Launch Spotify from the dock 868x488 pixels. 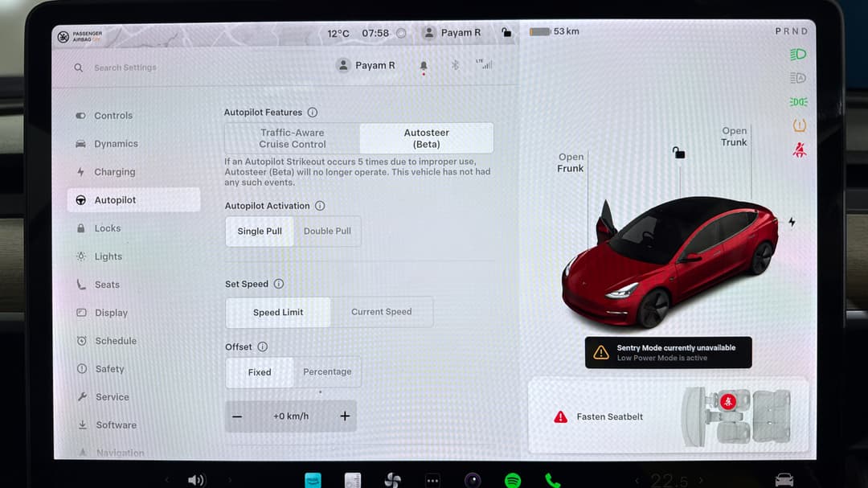click(x=513, y=480)
